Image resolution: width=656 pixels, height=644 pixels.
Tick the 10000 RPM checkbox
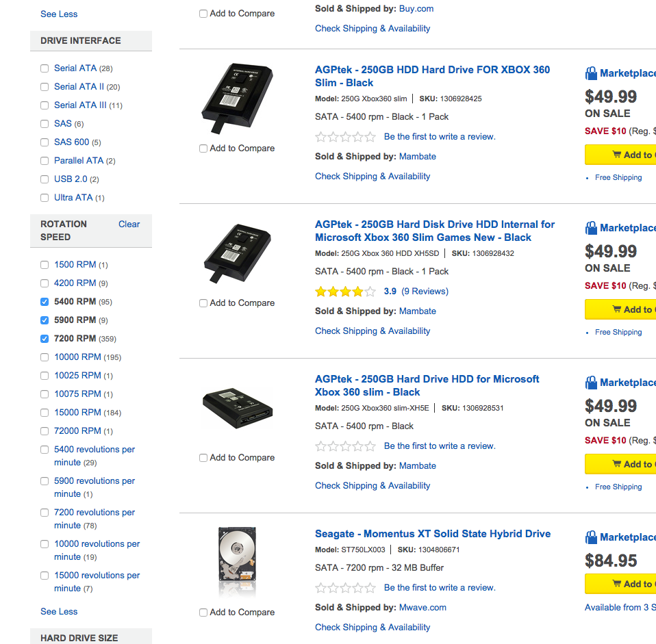tap(45, 357)
